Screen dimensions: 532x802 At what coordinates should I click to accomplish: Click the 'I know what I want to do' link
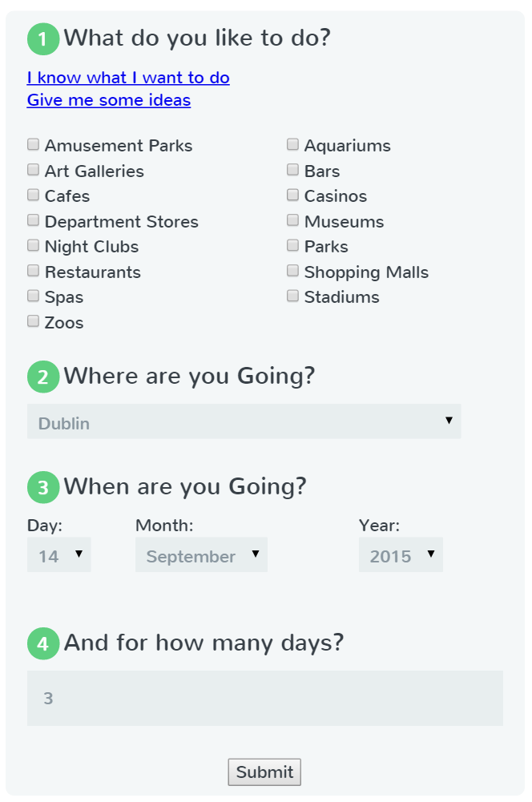(128, 78)
